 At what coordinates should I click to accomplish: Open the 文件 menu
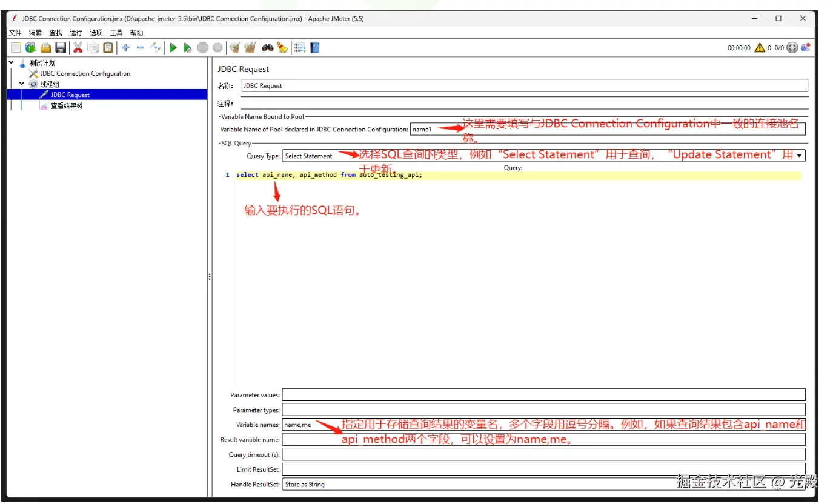tap(15, 33)
